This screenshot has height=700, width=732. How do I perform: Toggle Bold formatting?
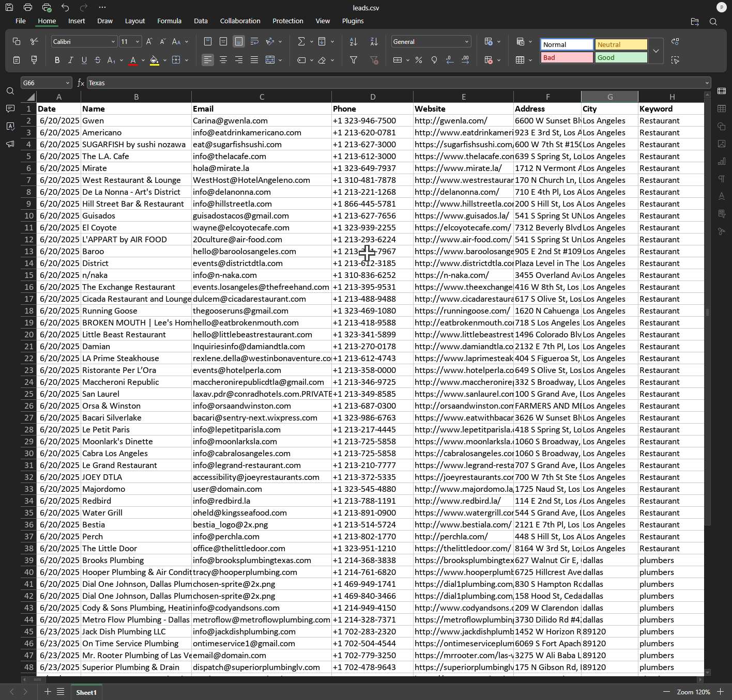coord(57,60)
